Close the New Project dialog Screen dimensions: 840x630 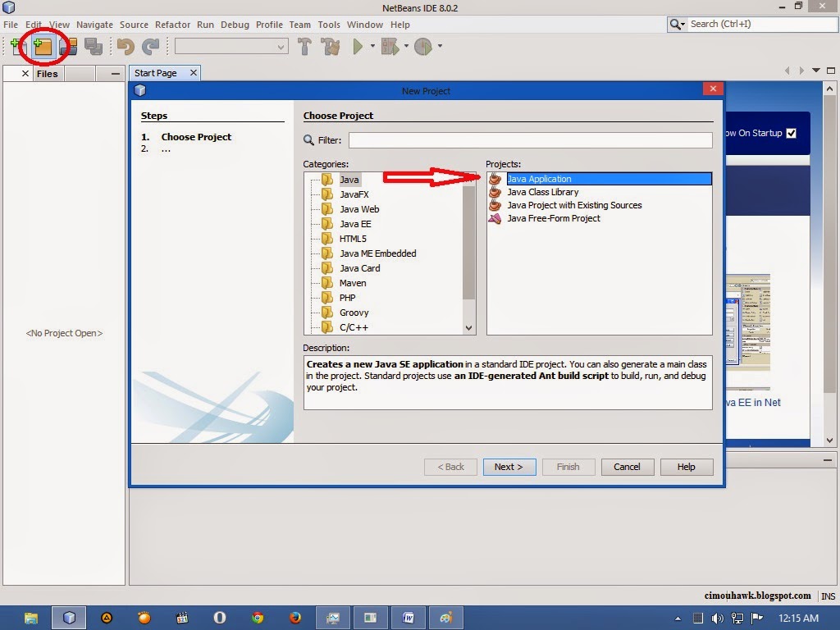[x=713, y=89]
